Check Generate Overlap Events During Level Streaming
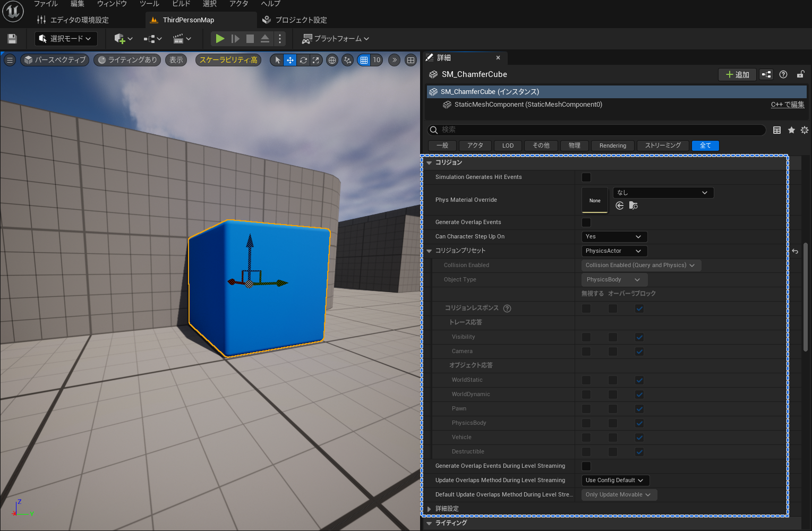Image resolution: width=812 pixels, height=531 pixels. (x=586, y=466)
